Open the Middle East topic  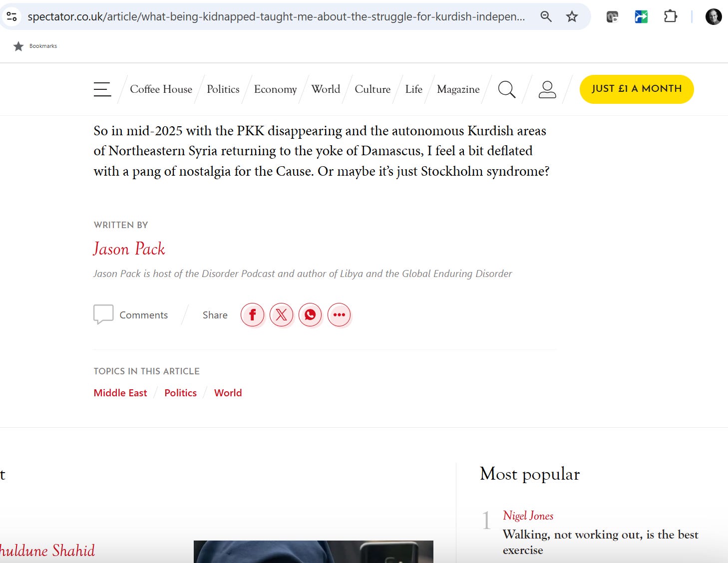click(x=120, y=393)
